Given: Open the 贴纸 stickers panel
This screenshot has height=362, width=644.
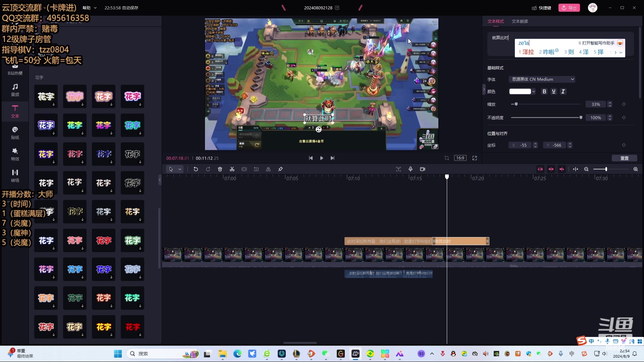Looking at the screenshot, I should tap(15, 133).
